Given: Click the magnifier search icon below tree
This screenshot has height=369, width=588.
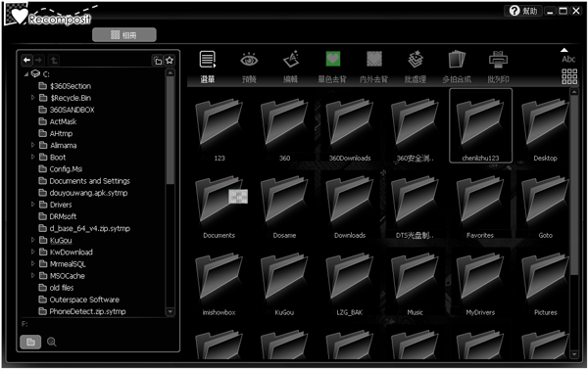Looking at the screenshot, I should [52, 342].
